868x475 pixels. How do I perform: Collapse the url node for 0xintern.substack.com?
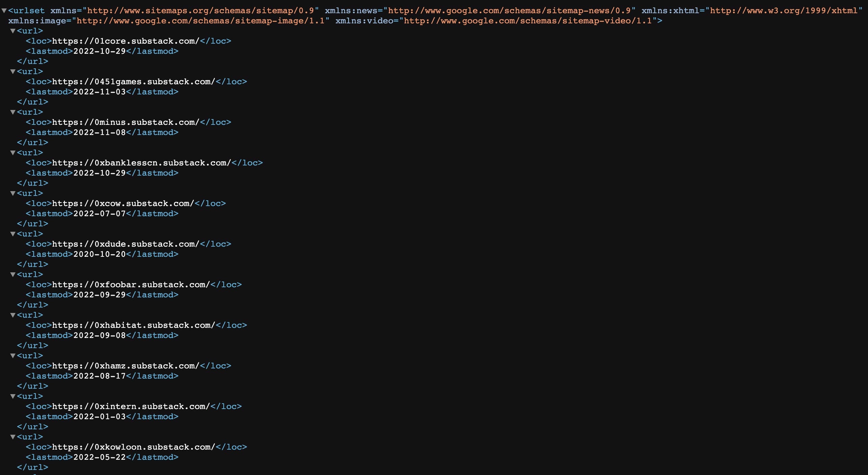click(13, 397)
